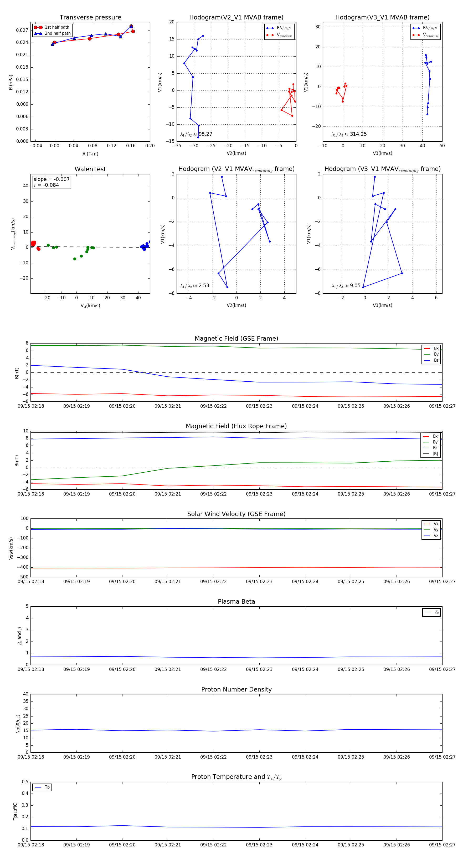Click the Bx' legend entry
The height and width of the screenshot is (868, 473).
(431, 436)
